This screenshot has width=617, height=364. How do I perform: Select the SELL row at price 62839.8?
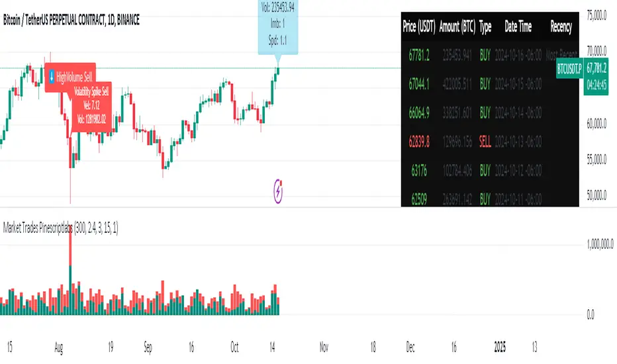(490, 141)
